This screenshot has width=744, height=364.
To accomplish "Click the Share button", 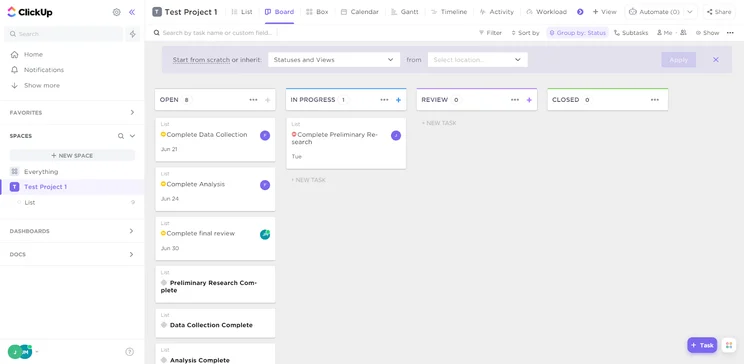I will tap(719, 12).
